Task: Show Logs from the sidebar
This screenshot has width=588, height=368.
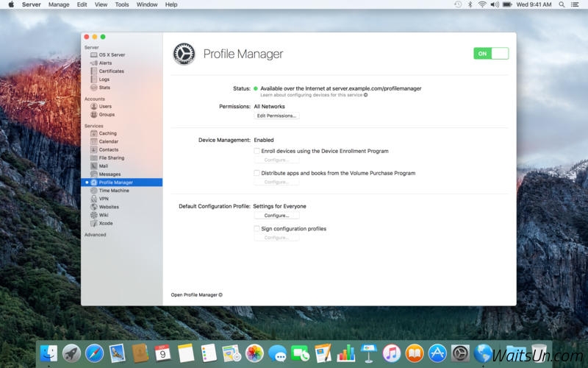Action: [100, 79]
